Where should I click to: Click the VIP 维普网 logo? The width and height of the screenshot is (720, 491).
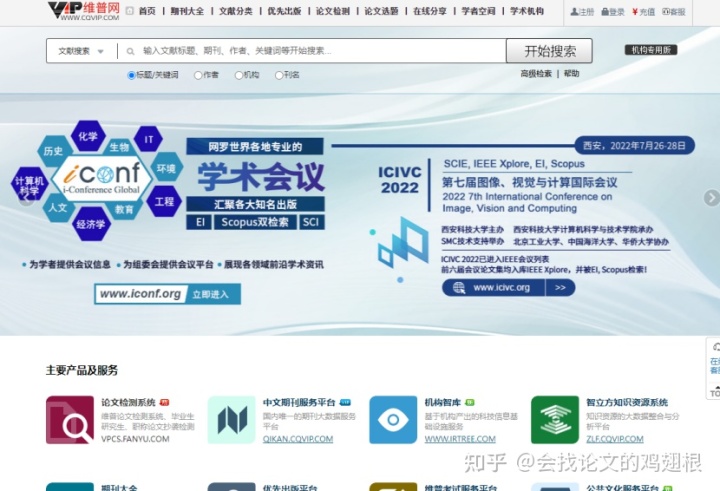coord(84,11)
